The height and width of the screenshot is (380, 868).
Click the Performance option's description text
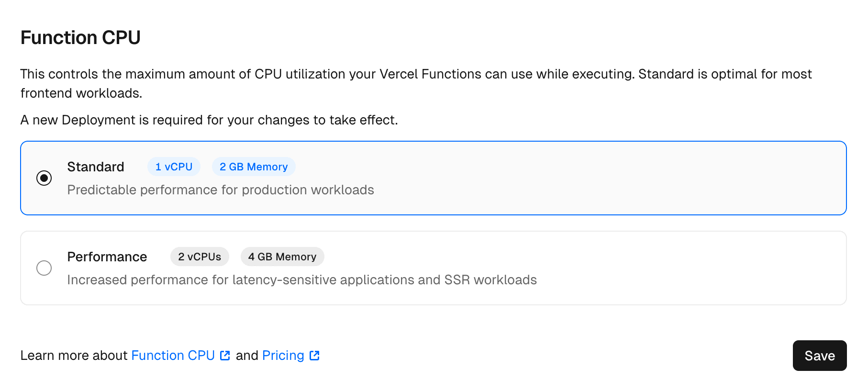pos(302,280)
